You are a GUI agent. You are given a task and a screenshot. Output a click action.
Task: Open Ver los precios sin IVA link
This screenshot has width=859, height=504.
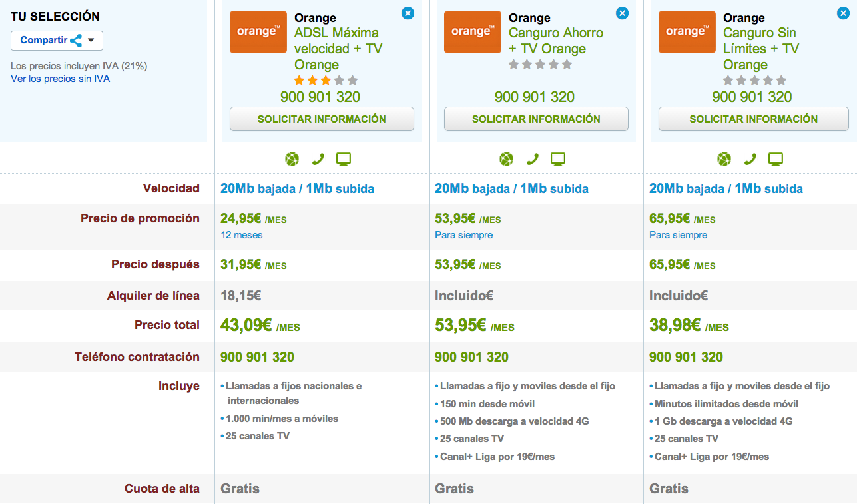pos(60,79)
